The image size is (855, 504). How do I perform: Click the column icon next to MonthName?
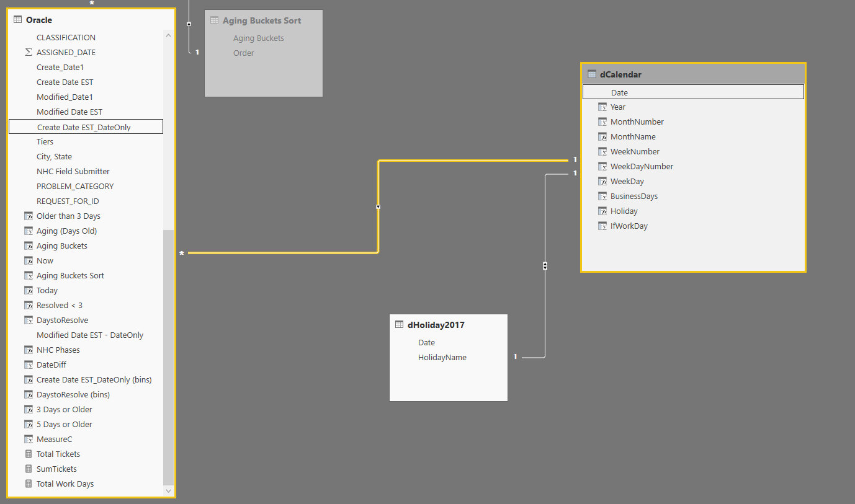602,137
